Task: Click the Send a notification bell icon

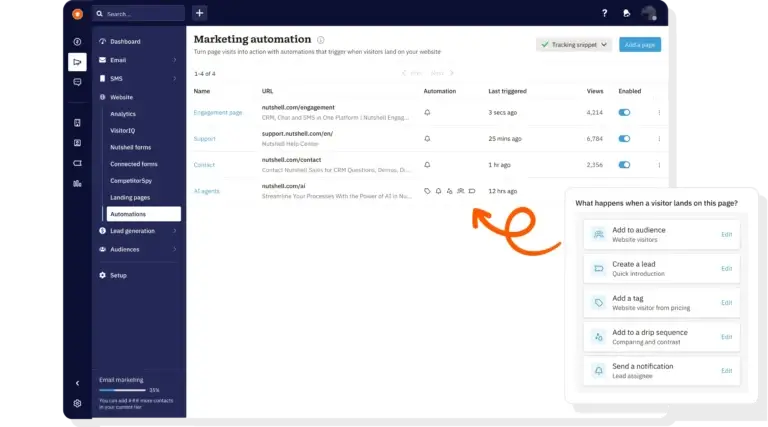Action: pos(599,371)
